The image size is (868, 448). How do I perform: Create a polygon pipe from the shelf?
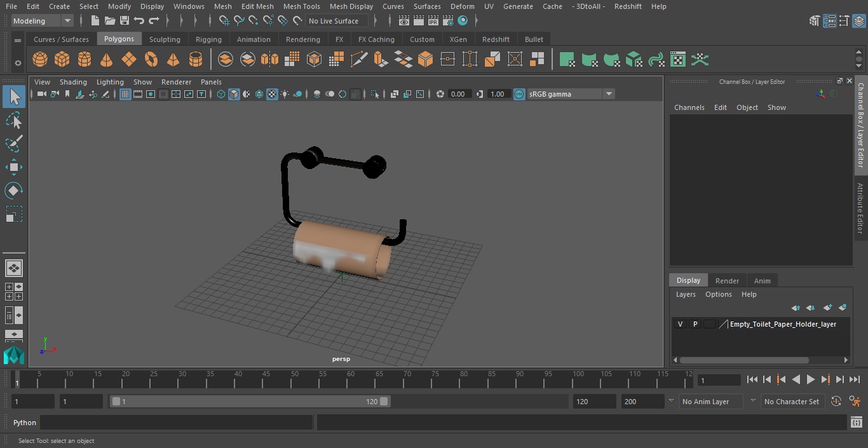(196, 60)
